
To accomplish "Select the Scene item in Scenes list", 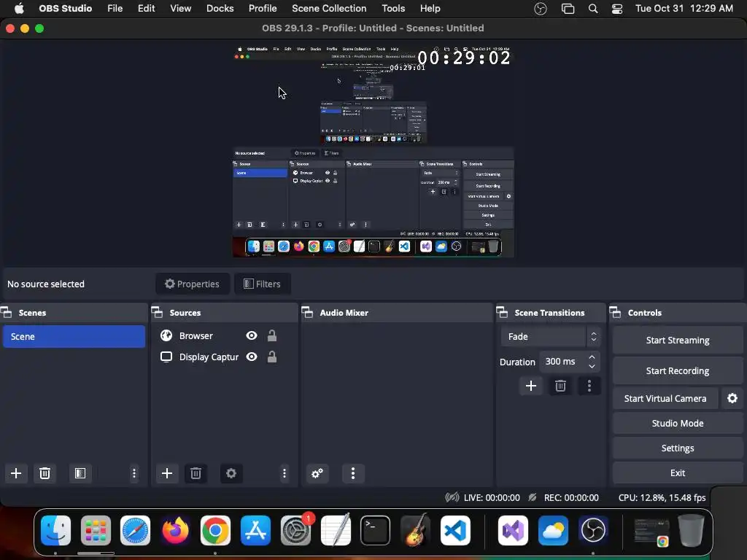I will [74, 336].
